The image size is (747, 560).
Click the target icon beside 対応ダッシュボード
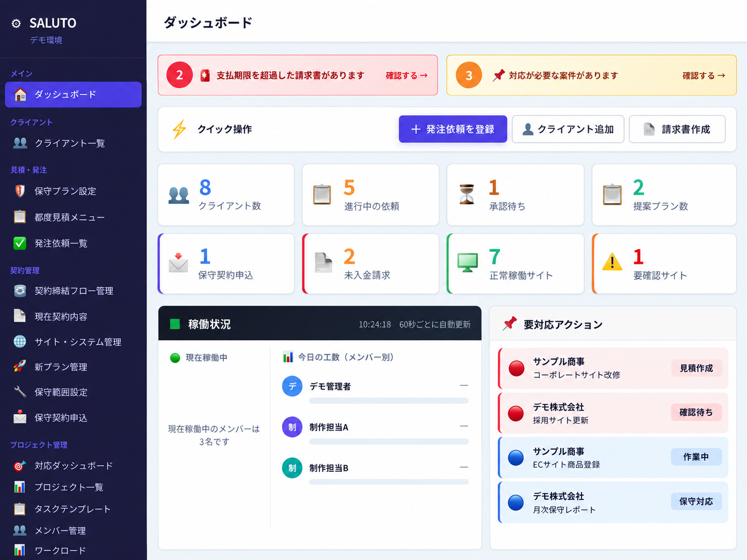click(20, 466)
